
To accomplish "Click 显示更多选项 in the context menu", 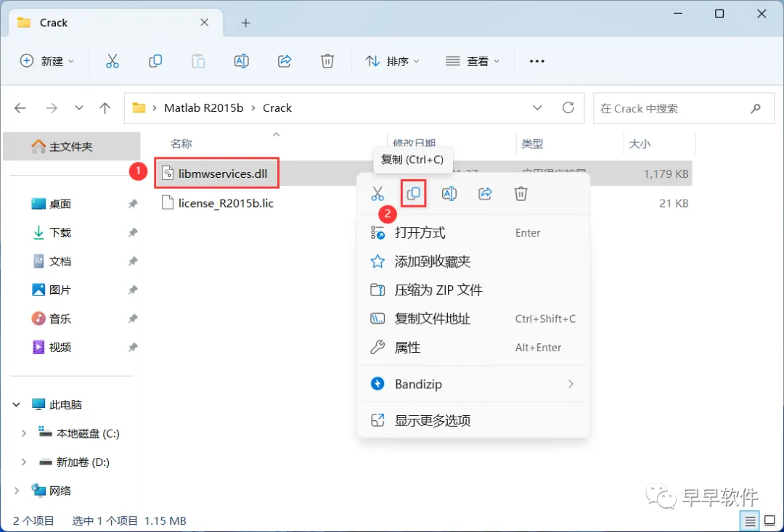I will click(x=473, y=420).
